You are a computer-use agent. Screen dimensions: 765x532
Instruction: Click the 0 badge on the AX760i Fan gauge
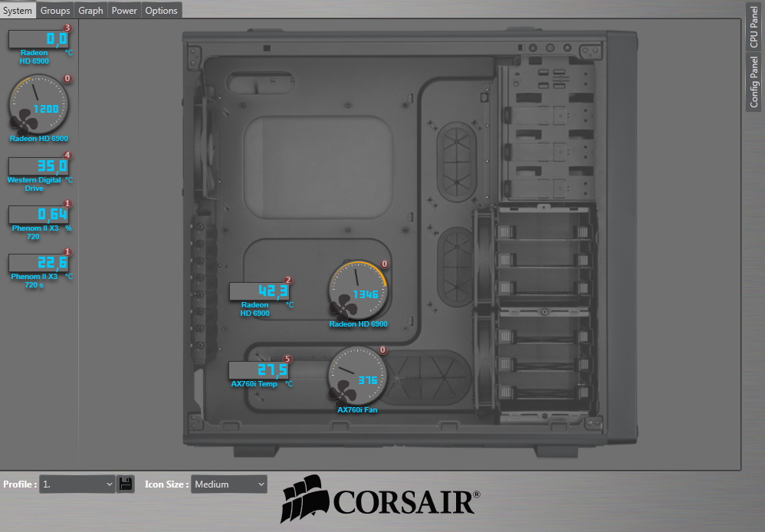pyautogui.click(x=383, y=350)
